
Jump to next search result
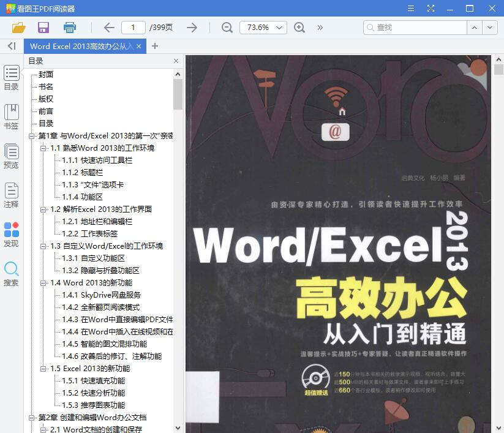(490, 28)
